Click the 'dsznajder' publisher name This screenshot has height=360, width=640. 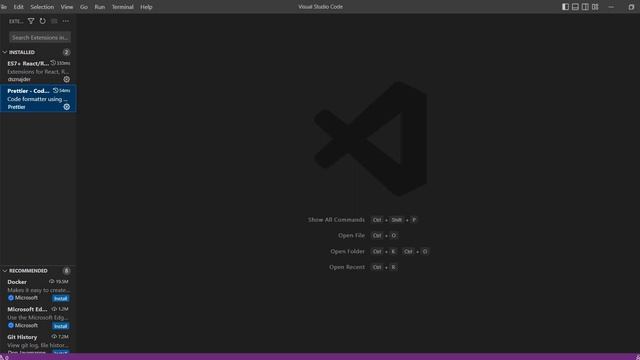coord(19,79)
